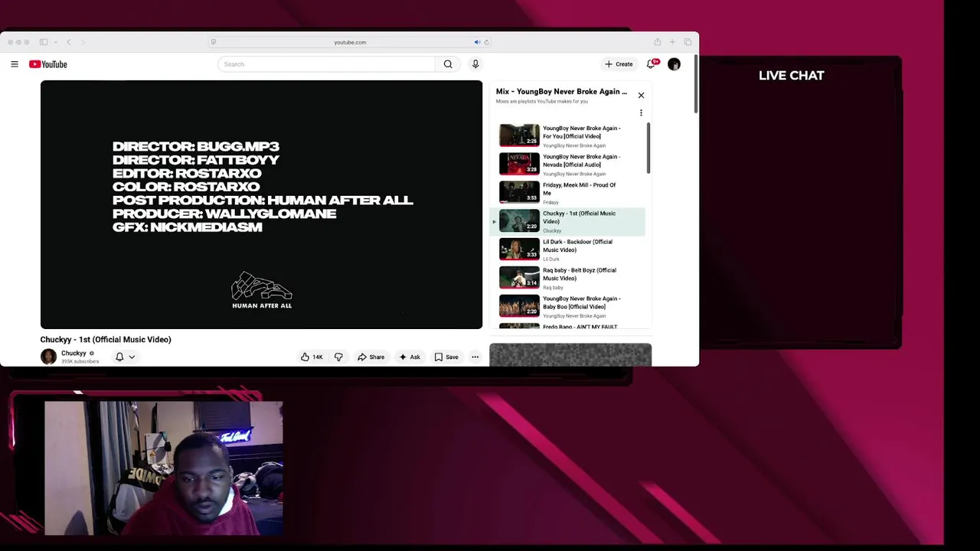Viewport: 980px width, 551px height.
Task: Open the Chuckyy channel name link
Action: tap(73, 353)
